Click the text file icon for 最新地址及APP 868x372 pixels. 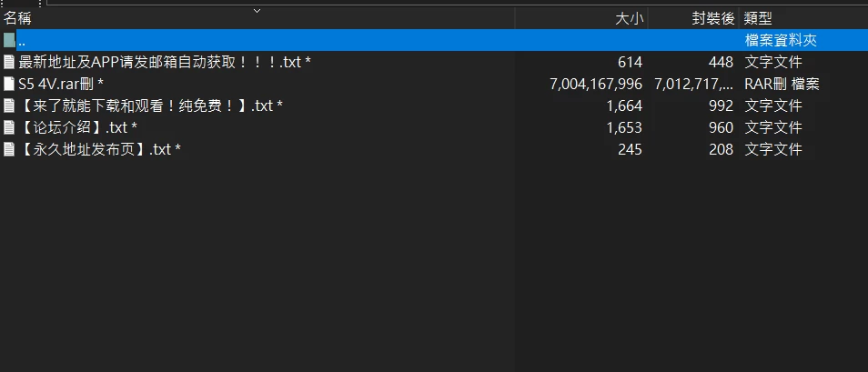9,62
